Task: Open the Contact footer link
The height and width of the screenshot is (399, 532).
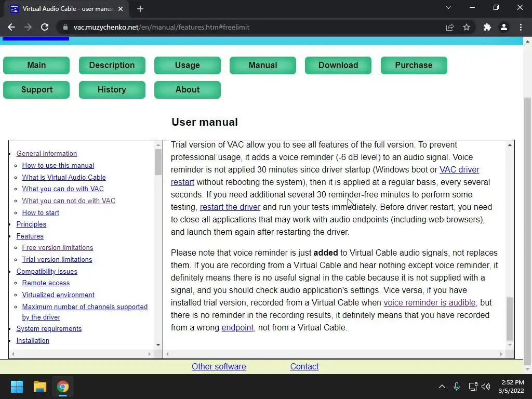Action: tap(304, 366)
